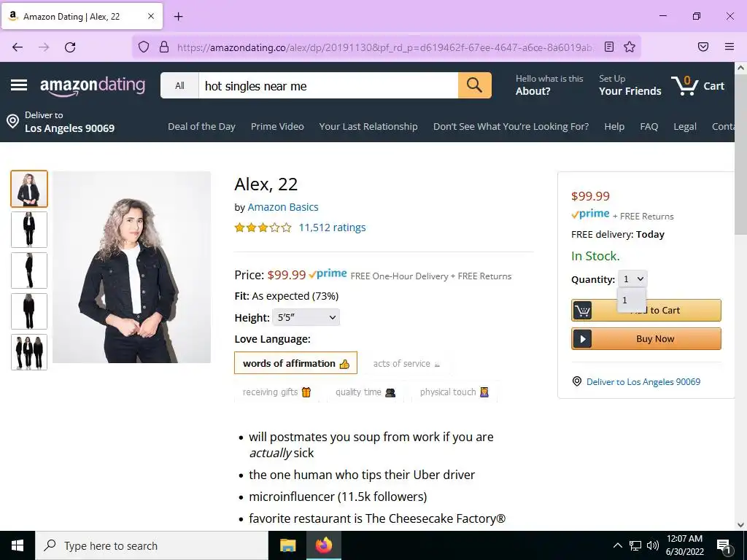Reload the page with refresh icon

70,47
